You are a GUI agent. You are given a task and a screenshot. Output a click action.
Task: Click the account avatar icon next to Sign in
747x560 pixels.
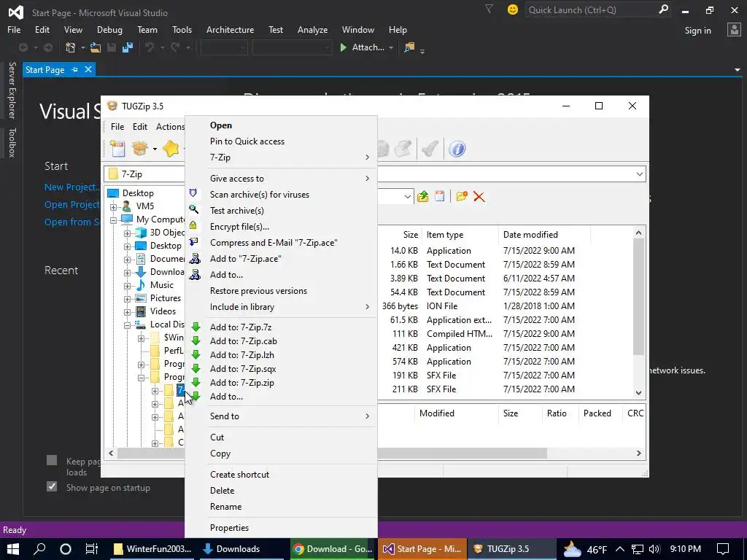pos(734,29)
